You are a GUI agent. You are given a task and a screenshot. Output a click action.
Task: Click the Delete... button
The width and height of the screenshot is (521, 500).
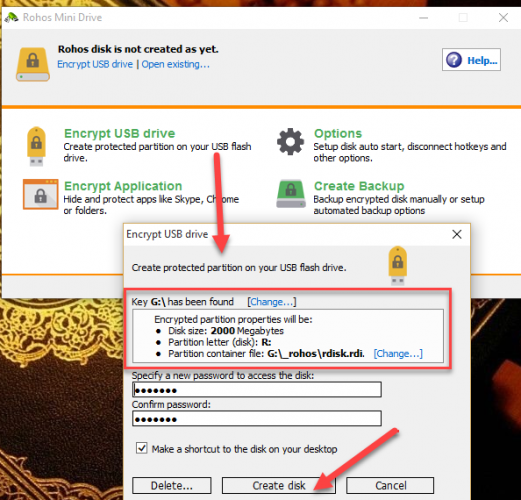(172, 485)
